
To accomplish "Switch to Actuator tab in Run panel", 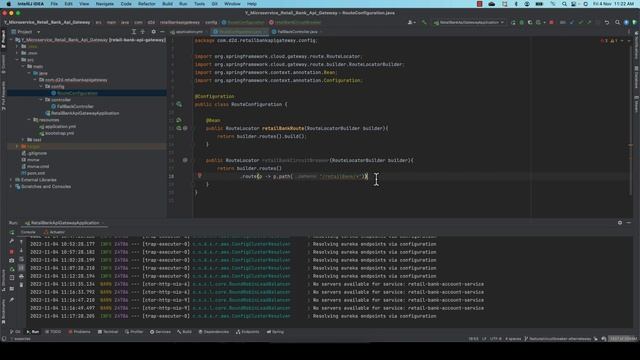I will click(x=55, y=232).
